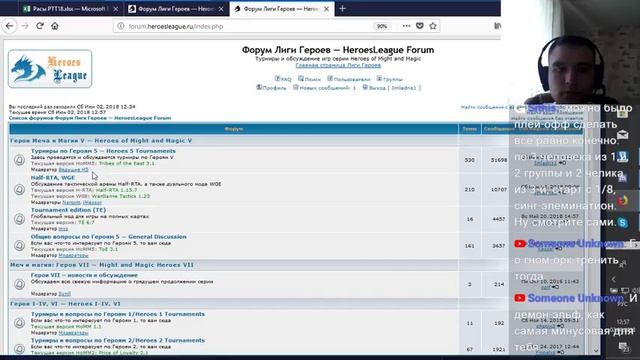Image resolution: width=640 pixels, height=360 pixels.
Task: Open Турниры по Героям 5 — Heroes 5 Tournaments
Action: [103, 151]
